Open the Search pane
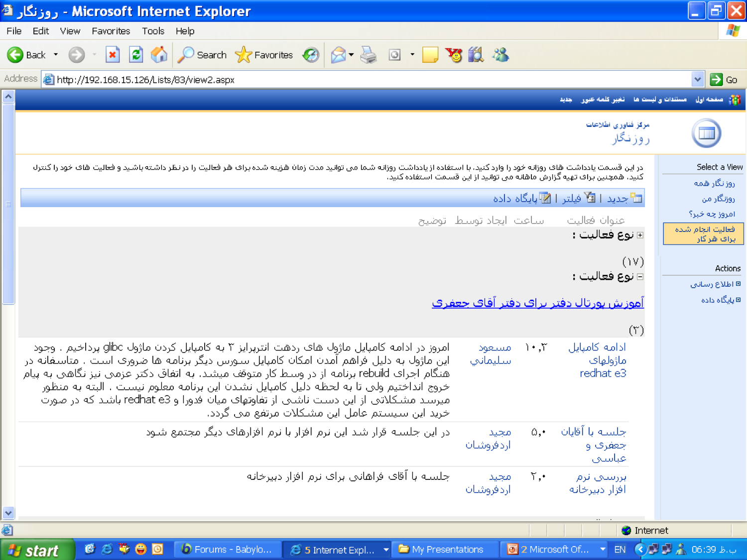747x560 pixels. click(202, 55)
